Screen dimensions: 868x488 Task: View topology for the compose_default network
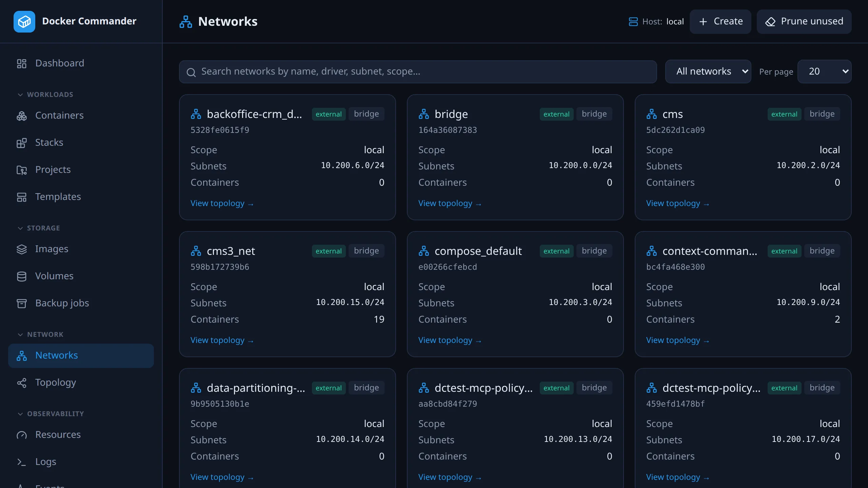[450, 340]
